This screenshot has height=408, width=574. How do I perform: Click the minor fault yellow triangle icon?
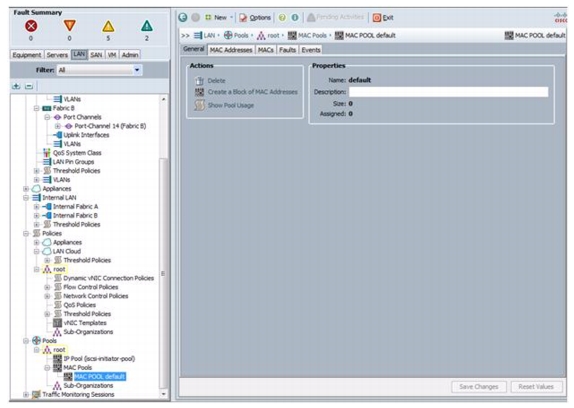click(x=108, y=26)
